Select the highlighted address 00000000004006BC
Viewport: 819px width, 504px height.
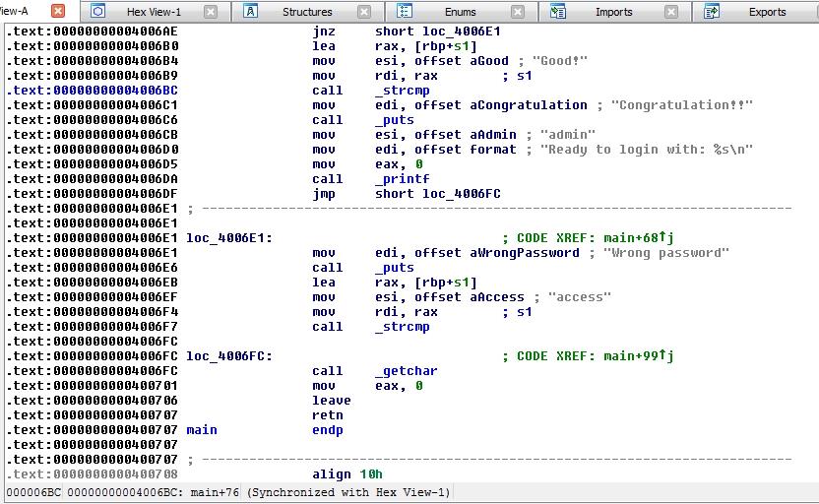click(x=115, y=91)
